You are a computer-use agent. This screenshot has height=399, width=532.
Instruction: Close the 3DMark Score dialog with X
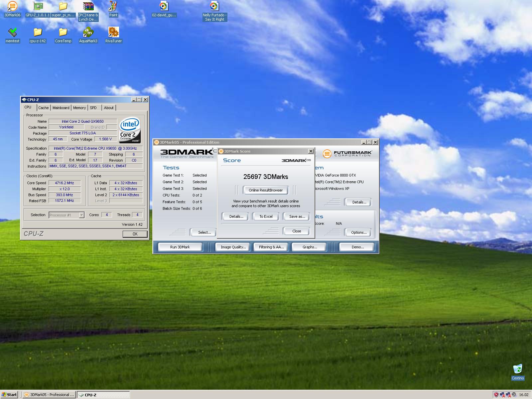pos(311,151)
